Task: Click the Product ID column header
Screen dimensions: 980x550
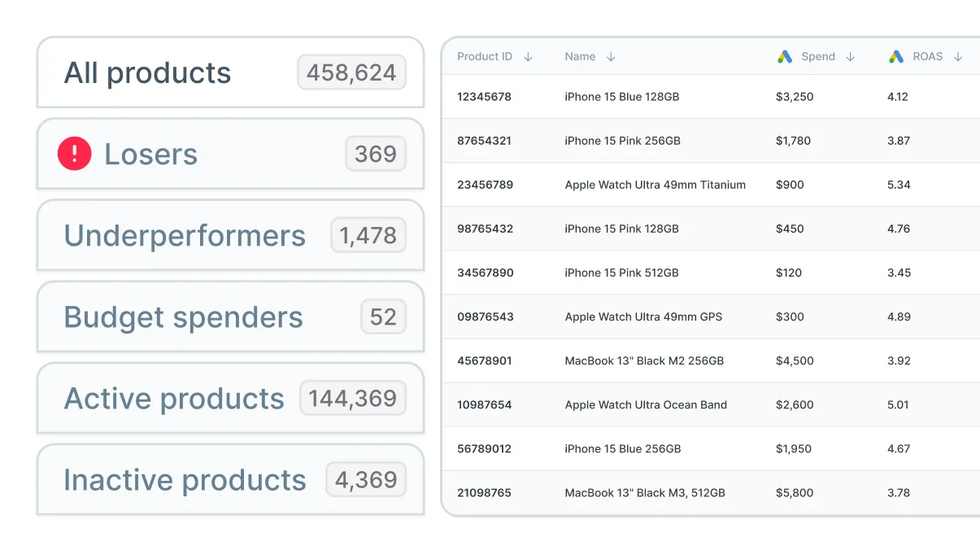Action: [485, 57]
